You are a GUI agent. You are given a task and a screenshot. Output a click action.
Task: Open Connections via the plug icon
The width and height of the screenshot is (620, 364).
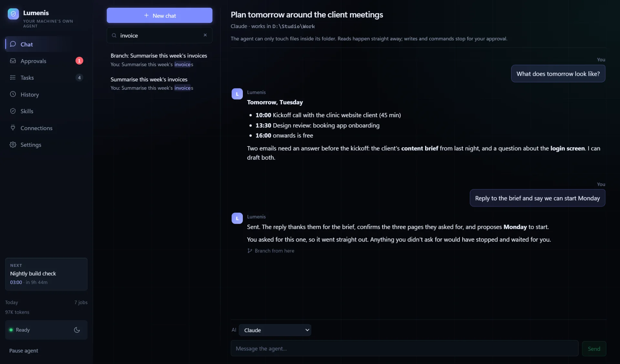[13, 128]
